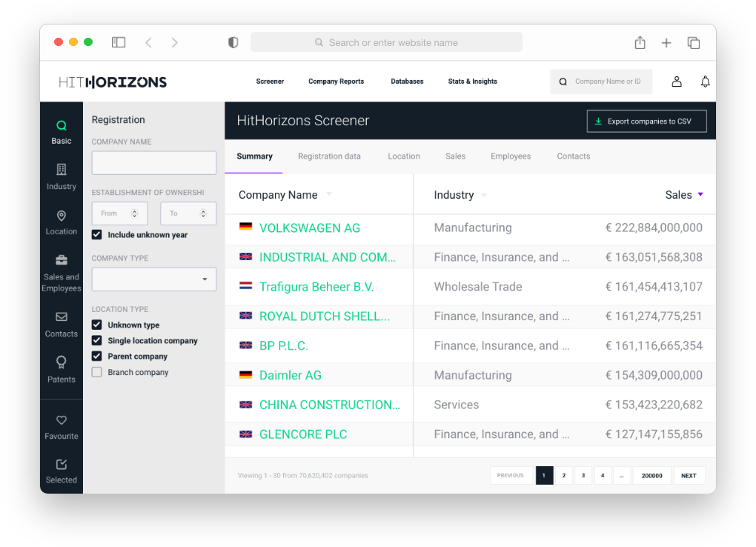
Task: Uncheck Include unknown year
Action: pos(97,234)
